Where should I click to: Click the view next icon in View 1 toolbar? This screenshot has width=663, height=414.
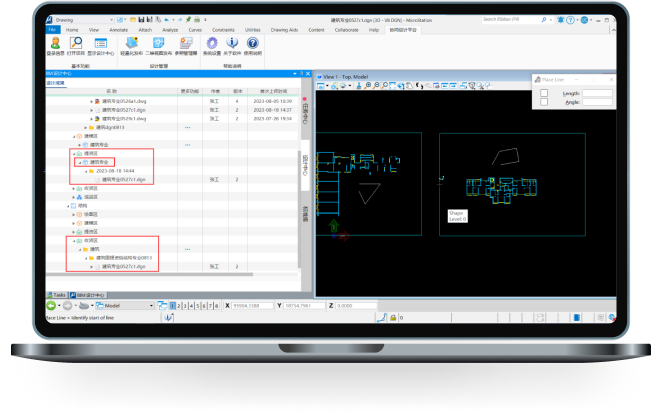(x=453, y=86)
